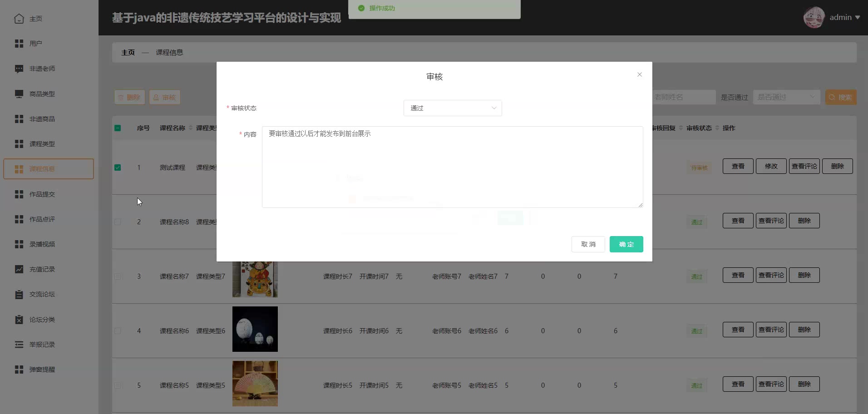Select the 商品类型 monitor icon
This screenshot has width=868, height=414.
tap(19, 94)
